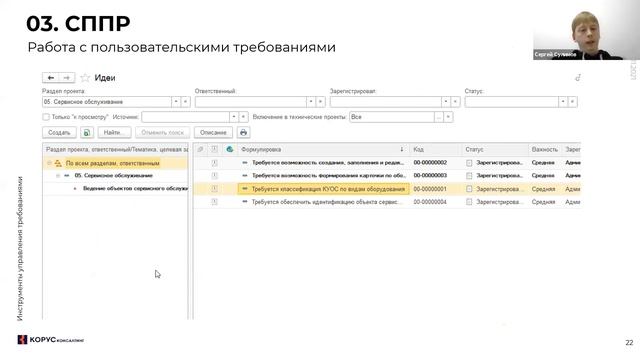640x360 pixels.
Task: Open Ответственный dropdown arrow
Action: pos(311,102)
